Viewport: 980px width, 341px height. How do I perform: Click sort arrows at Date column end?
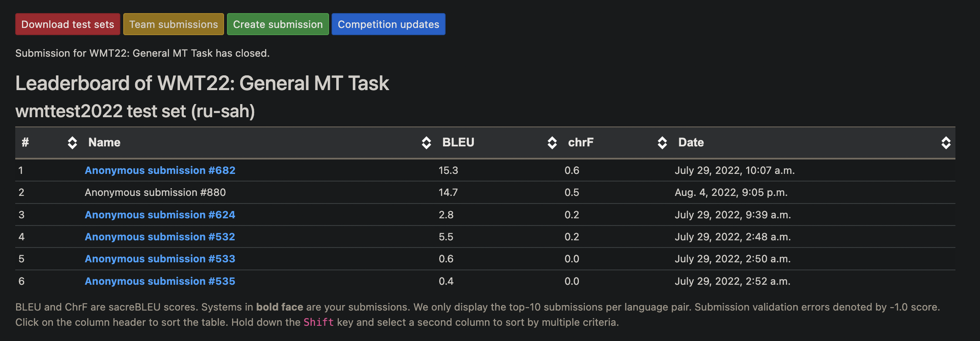pyautogui.click(x=946, y=143)
